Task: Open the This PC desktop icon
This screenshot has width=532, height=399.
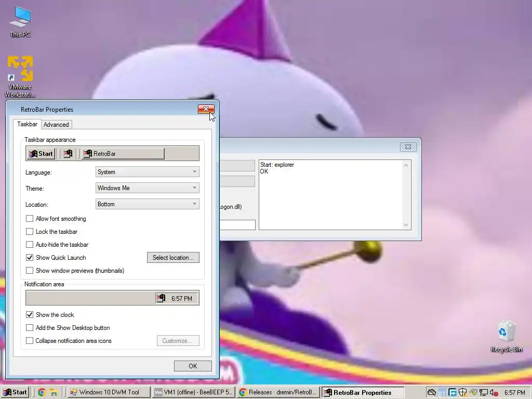Action: click(20, 22)
